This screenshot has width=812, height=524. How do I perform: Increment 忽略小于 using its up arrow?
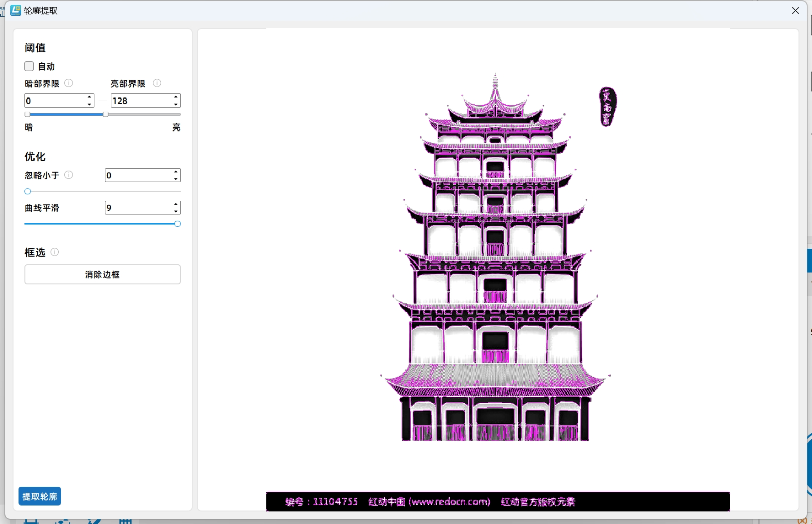click(x=176, y=172)
